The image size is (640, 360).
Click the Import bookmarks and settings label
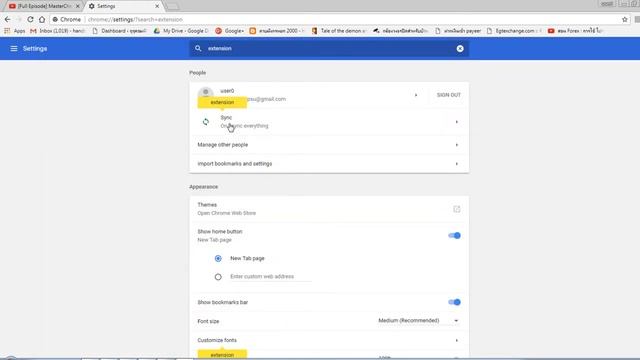click(x=235, y=164)
